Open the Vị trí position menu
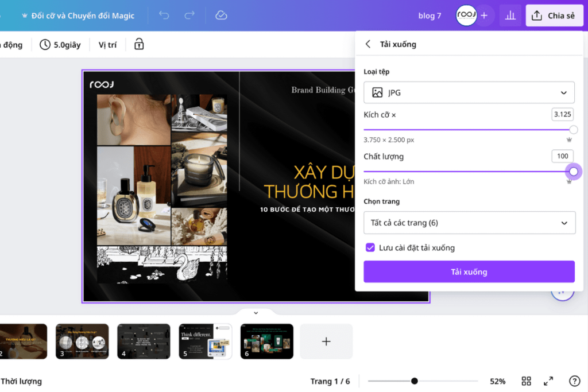This screenshot has width=588, height=392. pyautogui.click(x=107, y=45)
